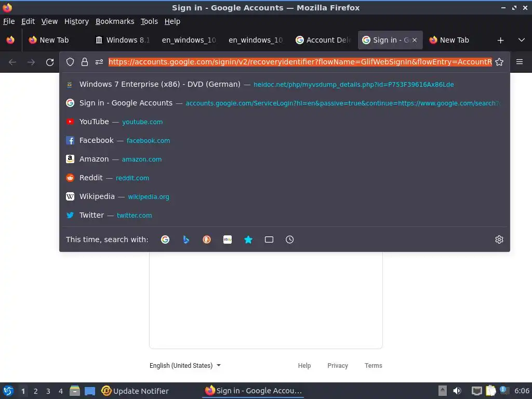The image size is (532, 399).
Task: Open the removable media eject tray icon
Action: (443, 391)
